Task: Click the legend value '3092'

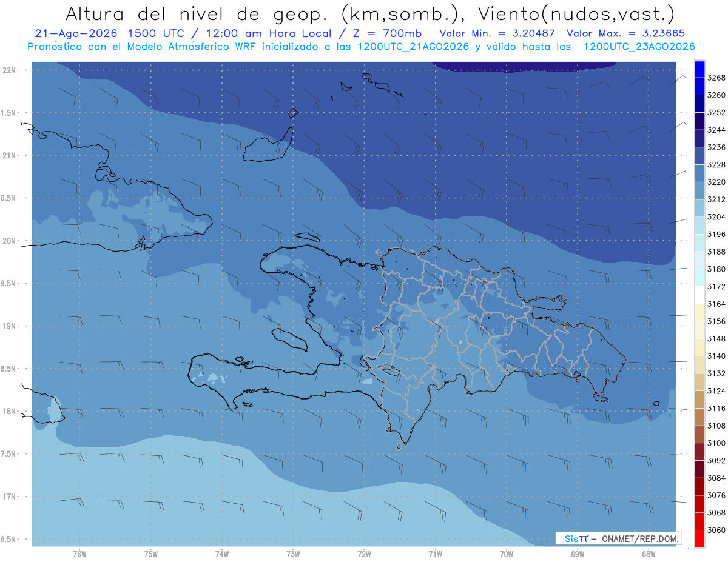Action: (x=716, y=461)
